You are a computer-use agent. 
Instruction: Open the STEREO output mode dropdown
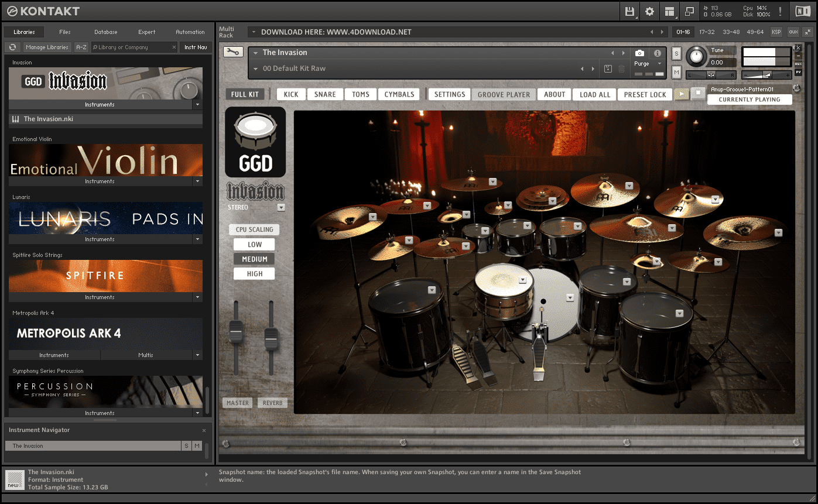point(282,207)
